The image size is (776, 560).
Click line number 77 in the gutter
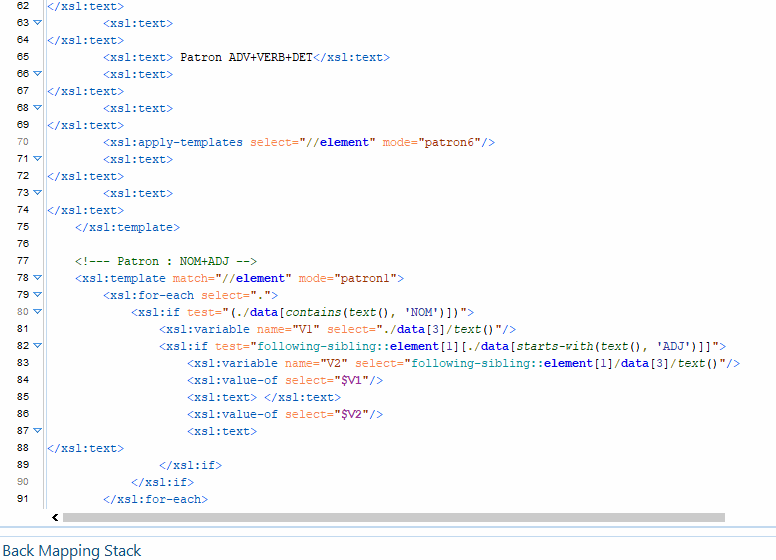[x=23, y=261]
